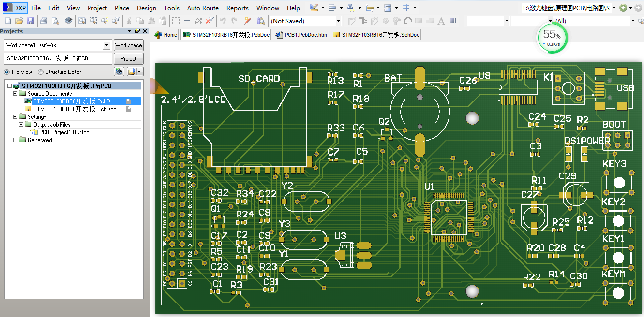
Task: Zoom to fit document icon
Action: coord(82,21)
